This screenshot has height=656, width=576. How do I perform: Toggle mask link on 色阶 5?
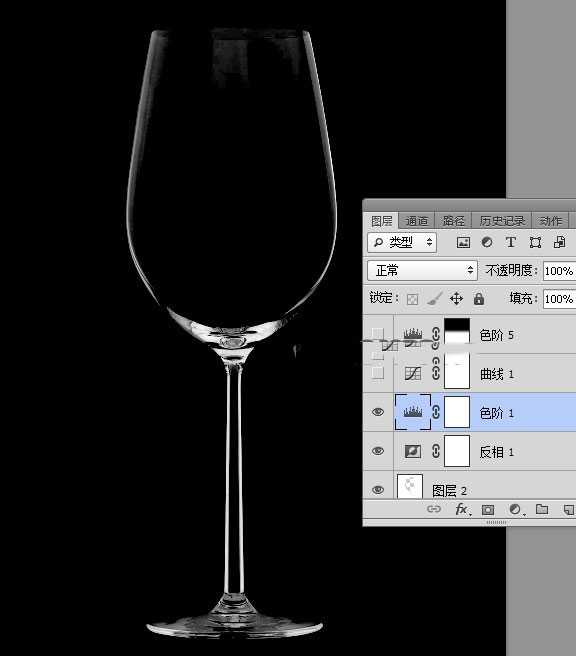pos(435,334)
